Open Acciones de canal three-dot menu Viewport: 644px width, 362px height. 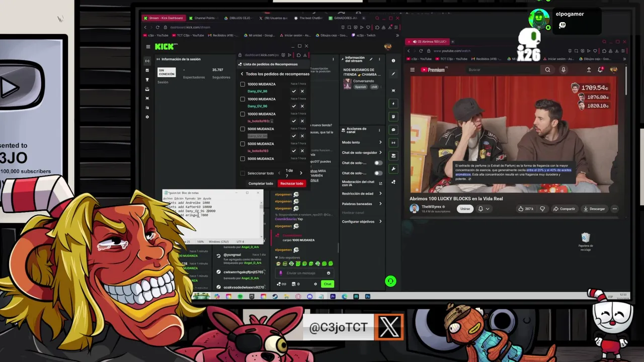pyautogui.click(x=379, y=130)
